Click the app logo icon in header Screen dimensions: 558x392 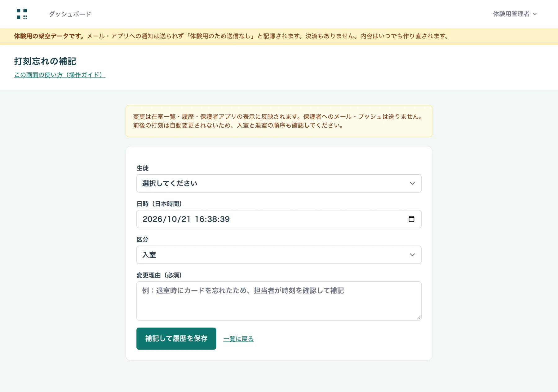(22, 14)
